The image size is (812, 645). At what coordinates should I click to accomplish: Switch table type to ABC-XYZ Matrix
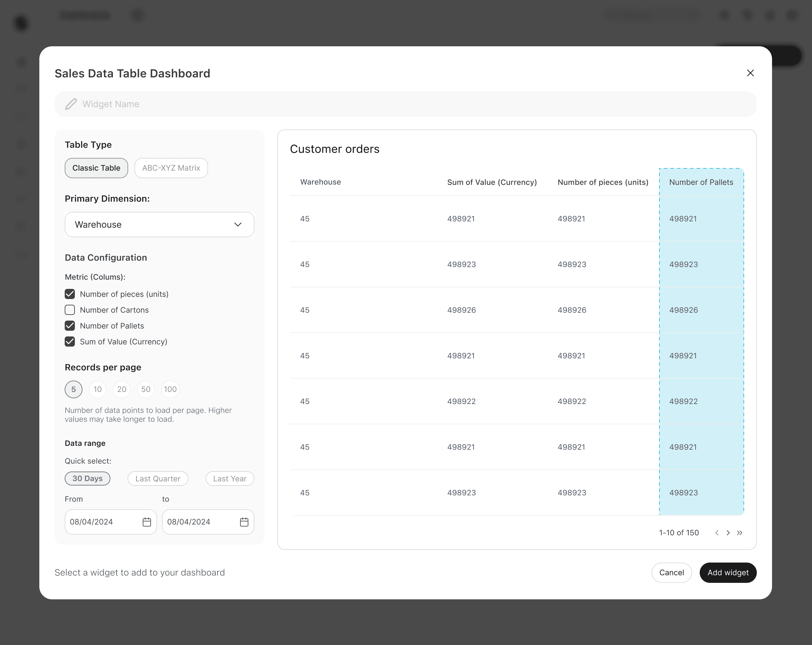171,168
